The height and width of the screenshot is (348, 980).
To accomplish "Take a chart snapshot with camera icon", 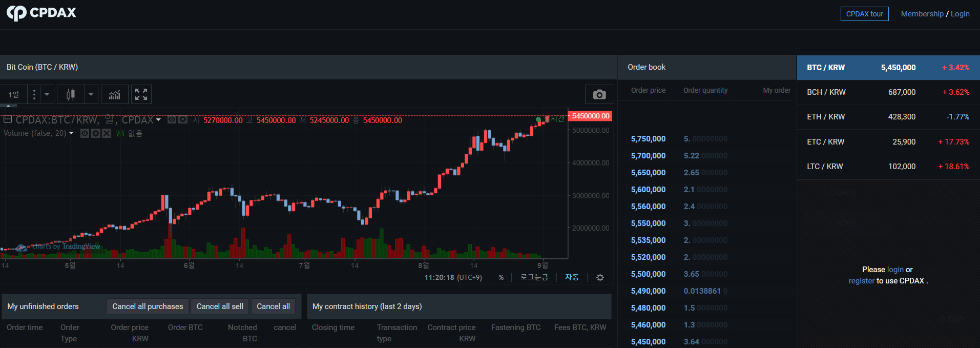I will point(599,94).
